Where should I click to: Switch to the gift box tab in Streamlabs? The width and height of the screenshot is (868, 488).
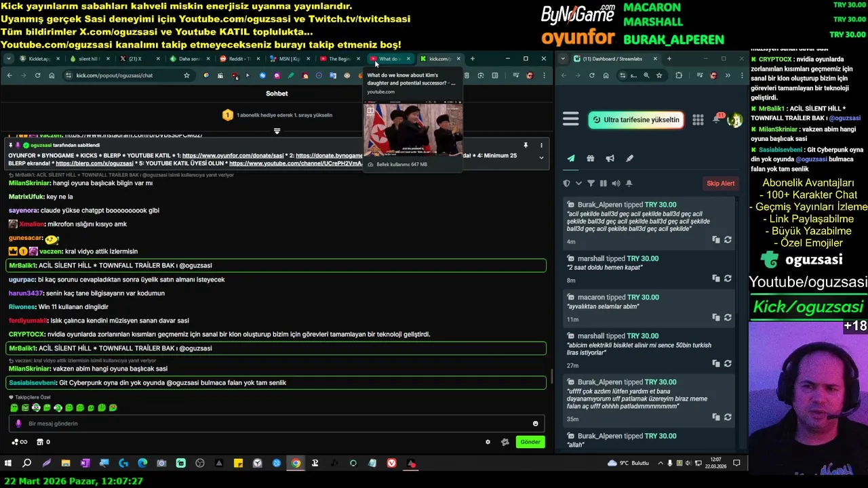(591, 159)
